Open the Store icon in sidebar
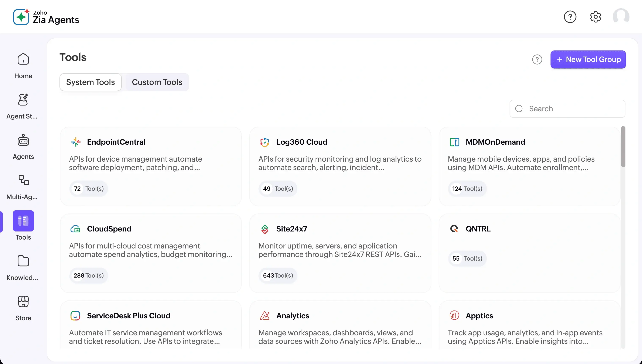This screenshot has height=364, width=642. click(23, 302)
